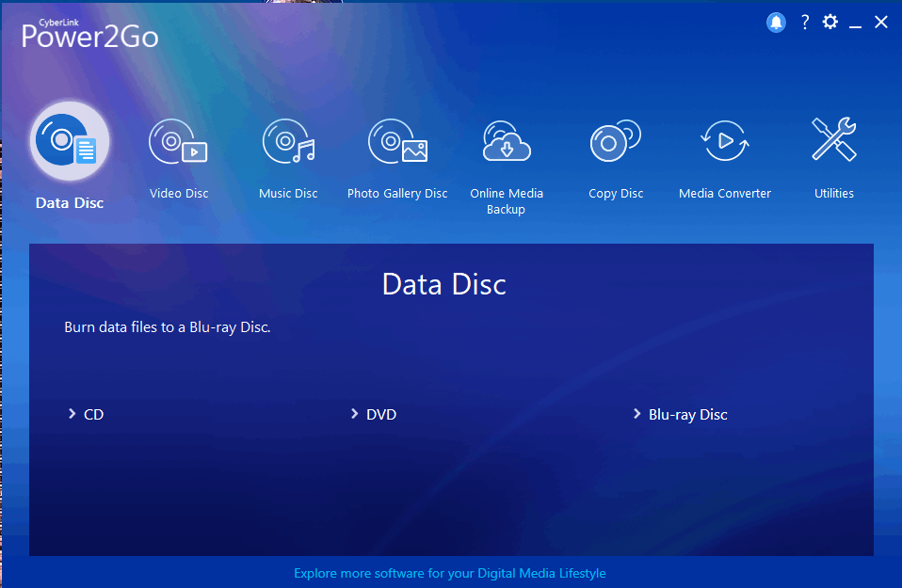Viewport: 902px width, 588px height.
Task: Select the Music Disc icon
Action: click(287, 139)
